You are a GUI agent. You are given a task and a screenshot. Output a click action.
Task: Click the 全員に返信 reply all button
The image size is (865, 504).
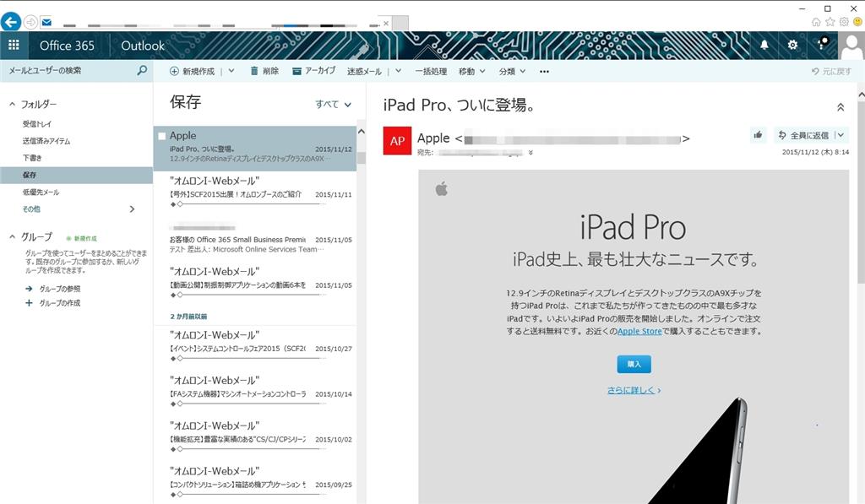(803, 135)
